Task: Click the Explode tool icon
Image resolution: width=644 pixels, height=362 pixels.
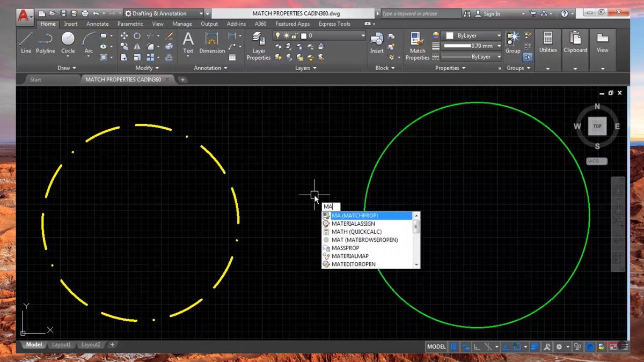Action: pos(169,47)
